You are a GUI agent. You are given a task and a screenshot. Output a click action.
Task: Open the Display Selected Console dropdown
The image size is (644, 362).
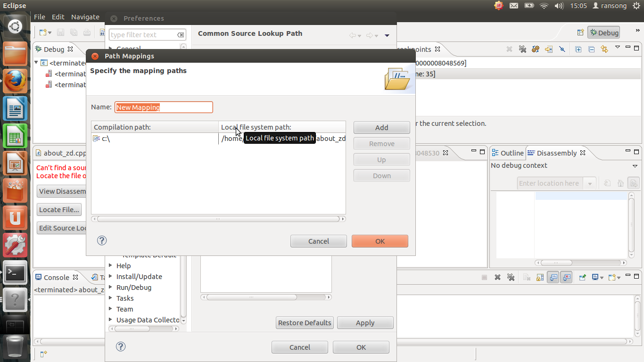tap(598, 278)
